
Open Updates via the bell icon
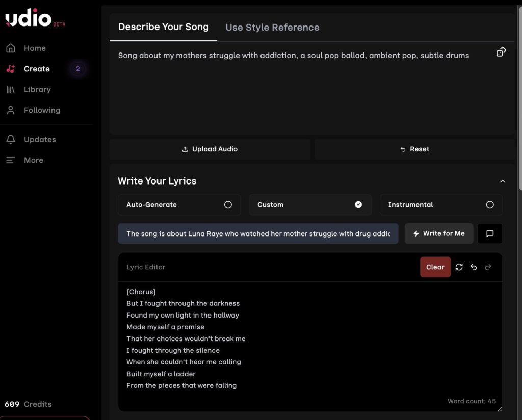pos(11,139)
